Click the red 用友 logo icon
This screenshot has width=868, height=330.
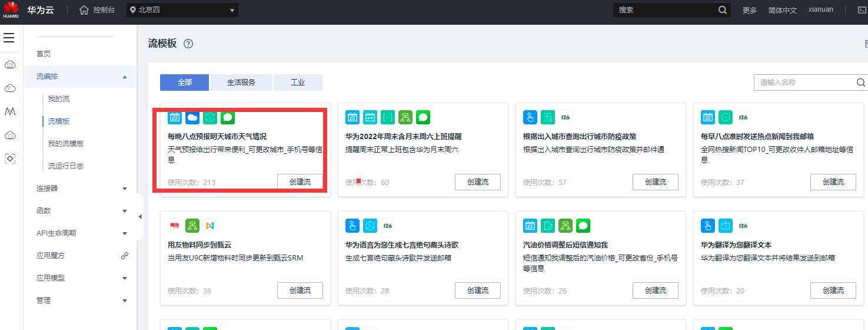[x=175, y=226]
